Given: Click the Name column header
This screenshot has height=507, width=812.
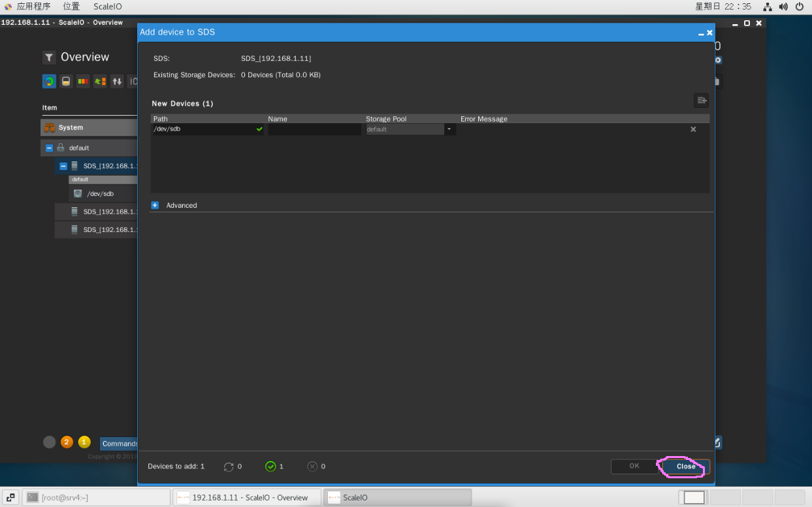Looking at the screenshot, I should click(278, 119).
